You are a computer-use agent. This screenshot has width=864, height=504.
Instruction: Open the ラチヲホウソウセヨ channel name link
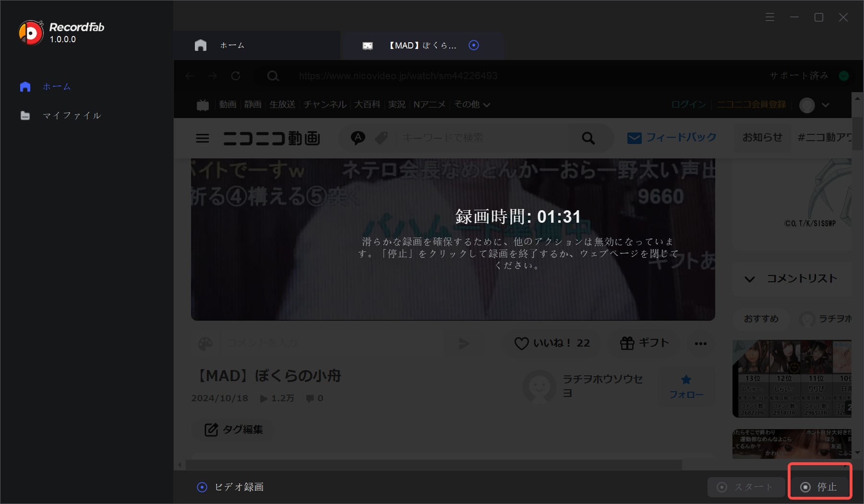602,386
